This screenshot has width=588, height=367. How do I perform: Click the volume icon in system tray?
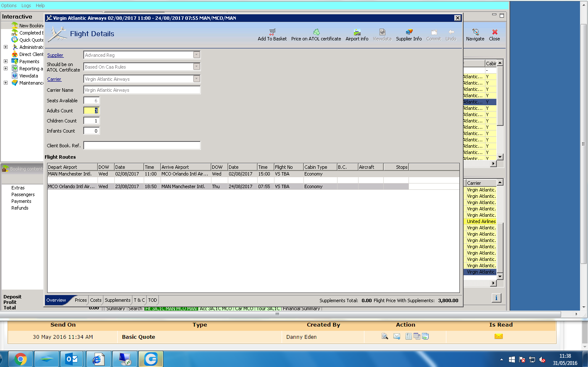pos(542,359)
